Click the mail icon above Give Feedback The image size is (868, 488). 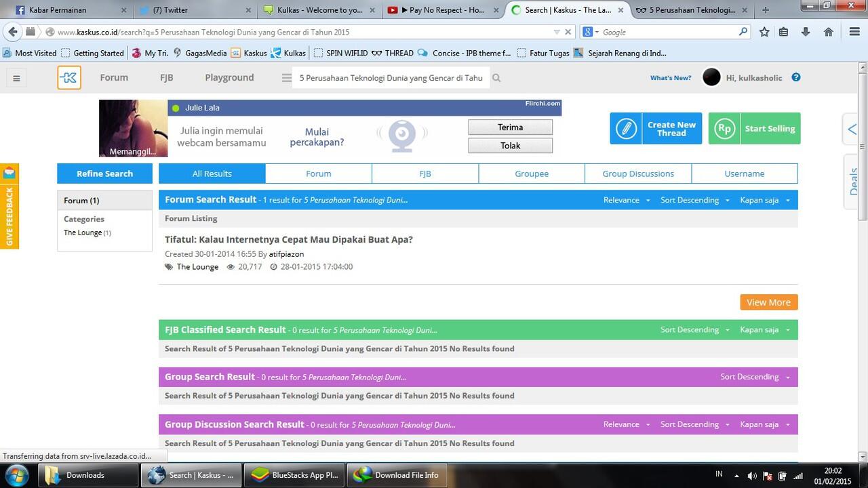click(9, 174)
